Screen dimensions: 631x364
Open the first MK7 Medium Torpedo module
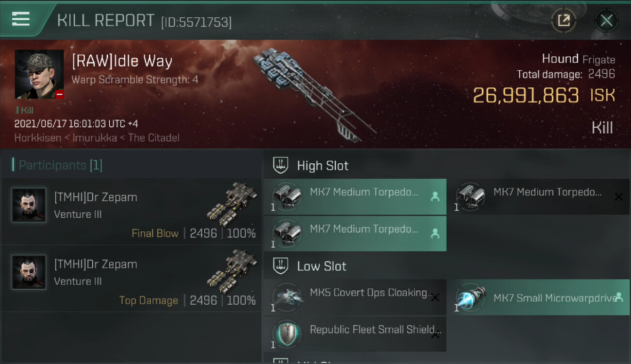coord(355,197)
